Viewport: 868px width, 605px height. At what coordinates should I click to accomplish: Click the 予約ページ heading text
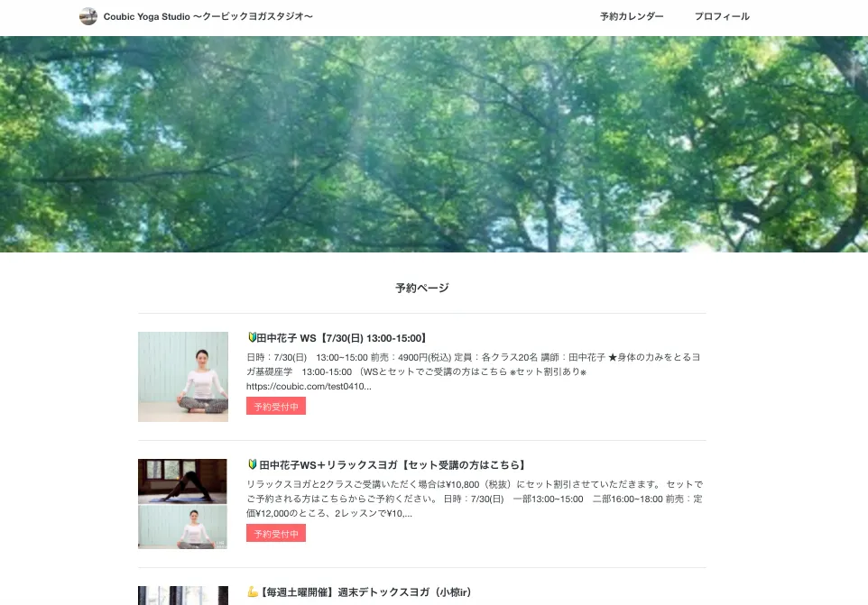422,289
